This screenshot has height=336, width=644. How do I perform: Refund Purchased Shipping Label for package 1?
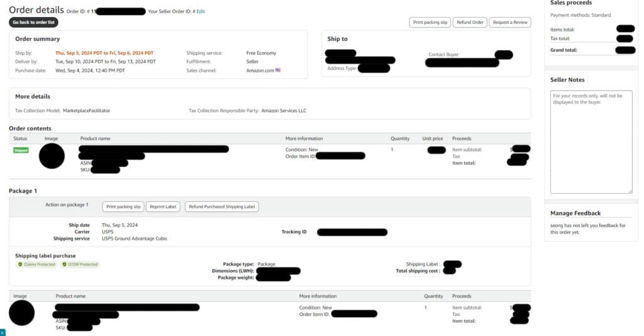221,206
